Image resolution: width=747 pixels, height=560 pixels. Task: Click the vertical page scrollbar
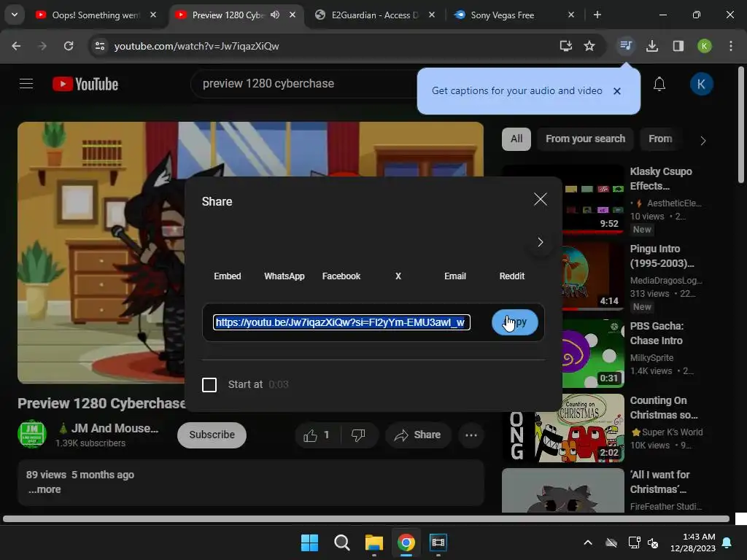tap(741, 125)
